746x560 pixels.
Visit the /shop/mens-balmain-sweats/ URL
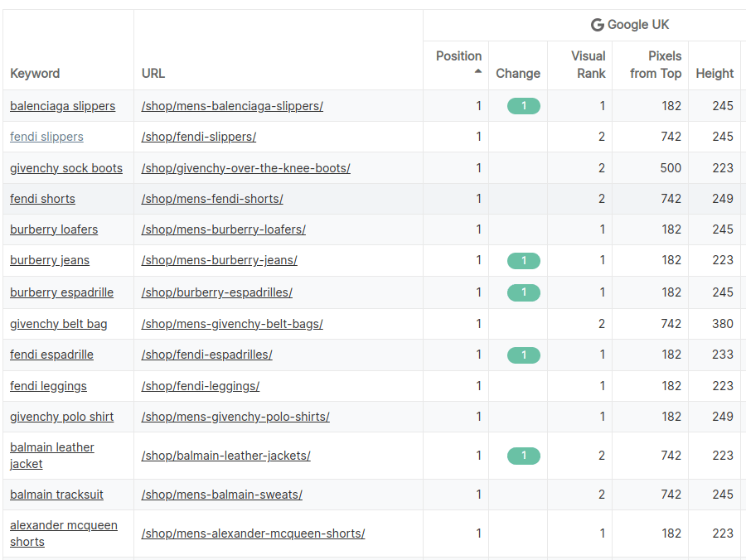click(x=221, y=495)
